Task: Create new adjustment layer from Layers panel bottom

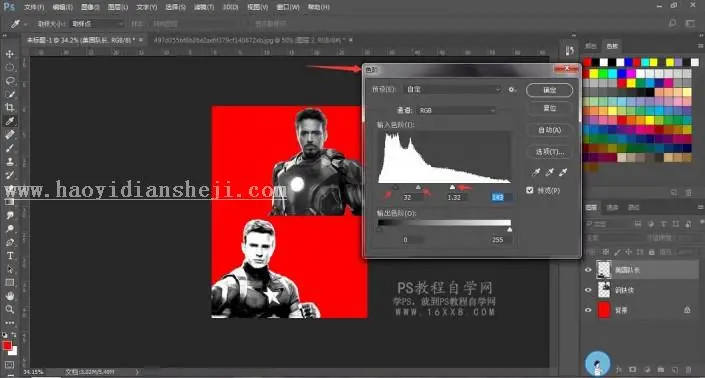Action: click(647, 369)
